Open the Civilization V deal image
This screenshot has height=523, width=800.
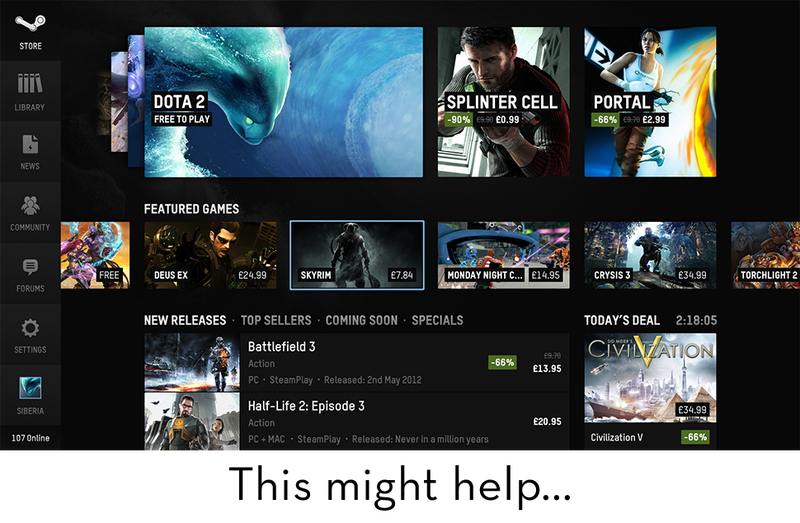click(650, 378)
